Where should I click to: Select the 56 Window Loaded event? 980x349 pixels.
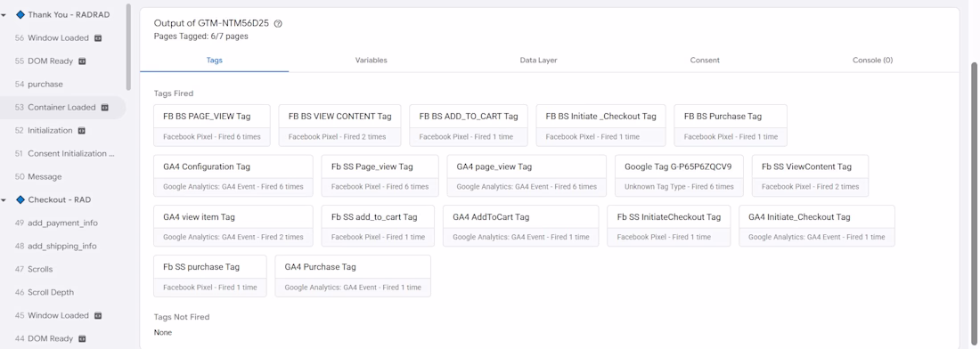point(62,38)
